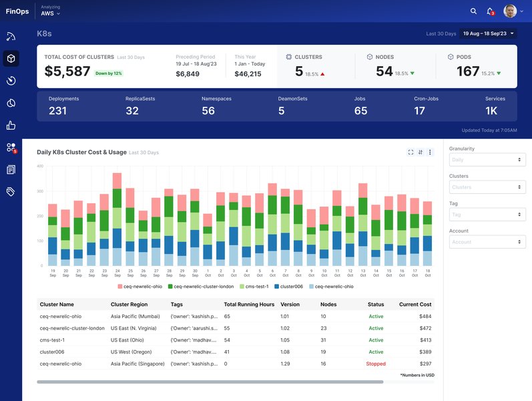Click the horizontal table scrollbar
Image resolution: width=532 pixels, height=401 pixels.
[210, 382]
